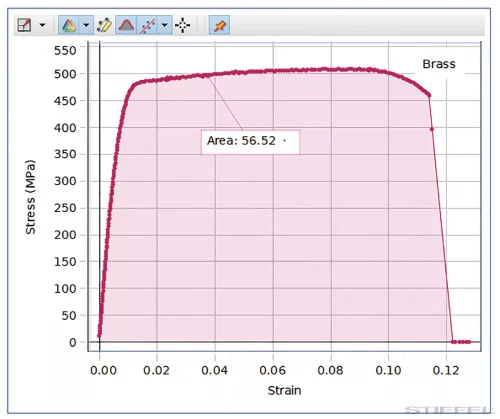The width and height of the screenshot is (500, 419).
Task: Click the 0.06 tick label on the strain axis
Action: pos(273,370)
